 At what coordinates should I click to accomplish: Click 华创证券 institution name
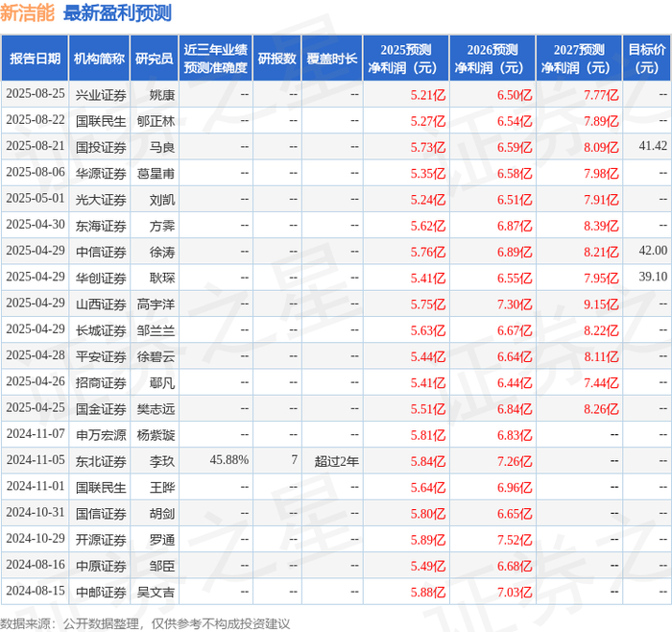[101, 278]
